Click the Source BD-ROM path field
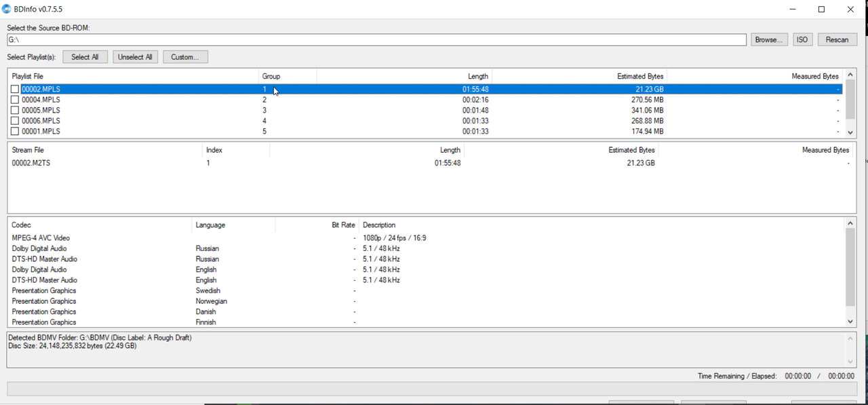Screen dimensions: 868x405 tap(376, 40)
